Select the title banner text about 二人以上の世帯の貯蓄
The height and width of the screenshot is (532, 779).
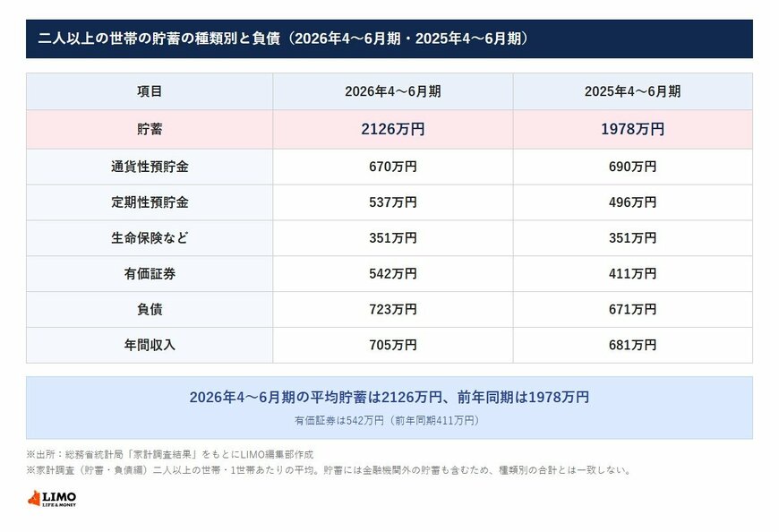[283, 39]
